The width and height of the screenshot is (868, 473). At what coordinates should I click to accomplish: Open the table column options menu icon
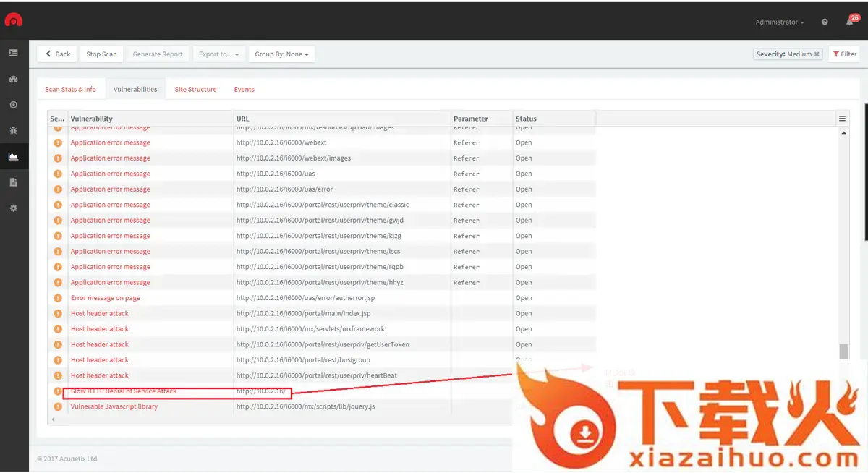pos(842,119)
